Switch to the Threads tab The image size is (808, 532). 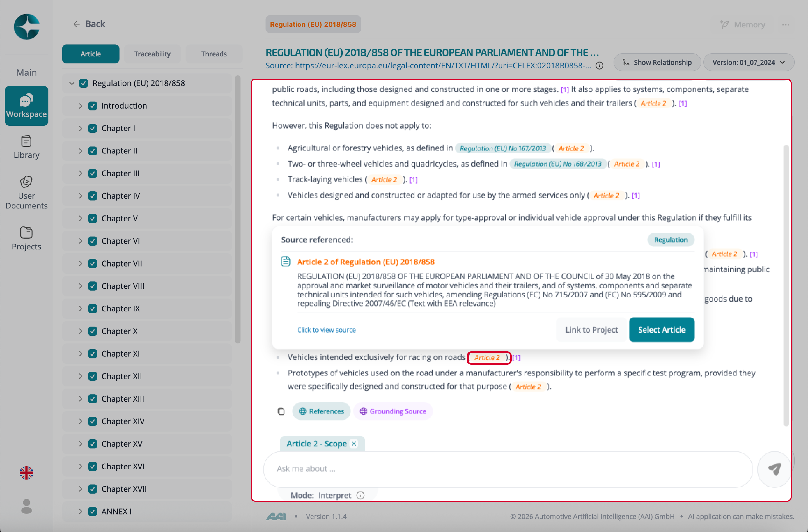pos(214,54)
